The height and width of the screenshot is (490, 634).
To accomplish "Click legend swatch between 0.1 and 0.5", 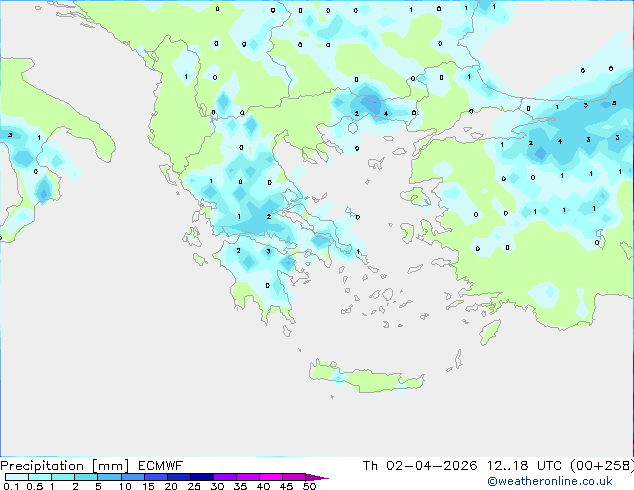I will click(x=17, y=477).
